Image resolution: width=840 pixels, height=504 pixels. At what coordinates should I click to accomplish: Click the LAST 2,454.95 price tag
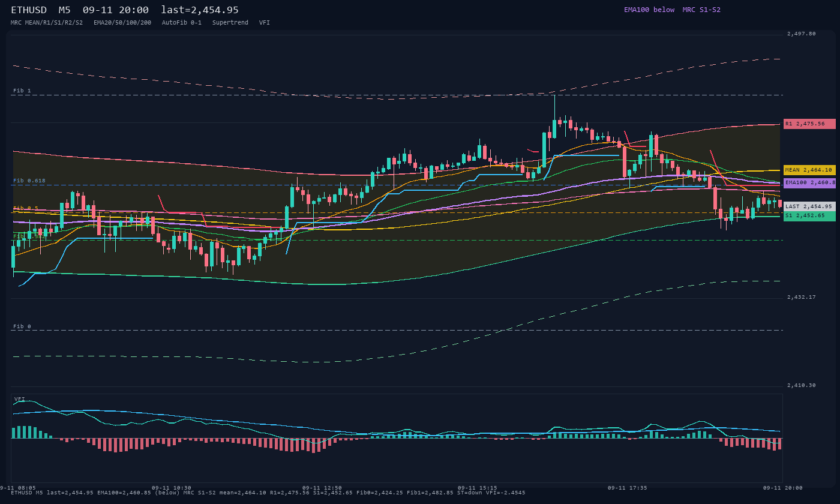(809, 206)
